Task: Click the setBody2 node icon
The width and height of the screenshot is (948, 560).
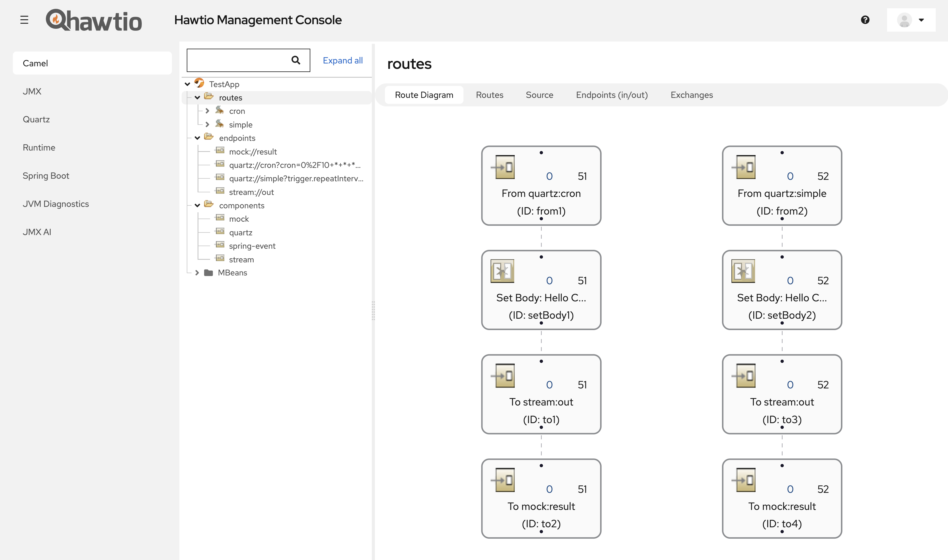Action: [x=743, y=271]
